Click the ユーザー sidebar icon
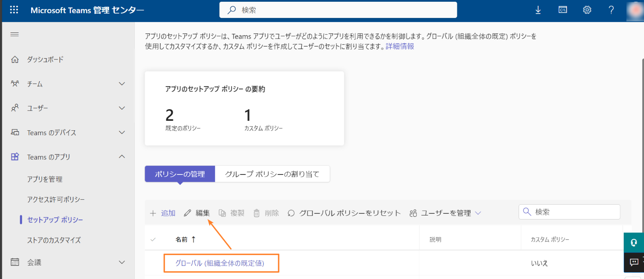Image resolution: width=644 pixels, height=279 pixels. point(15,108)
